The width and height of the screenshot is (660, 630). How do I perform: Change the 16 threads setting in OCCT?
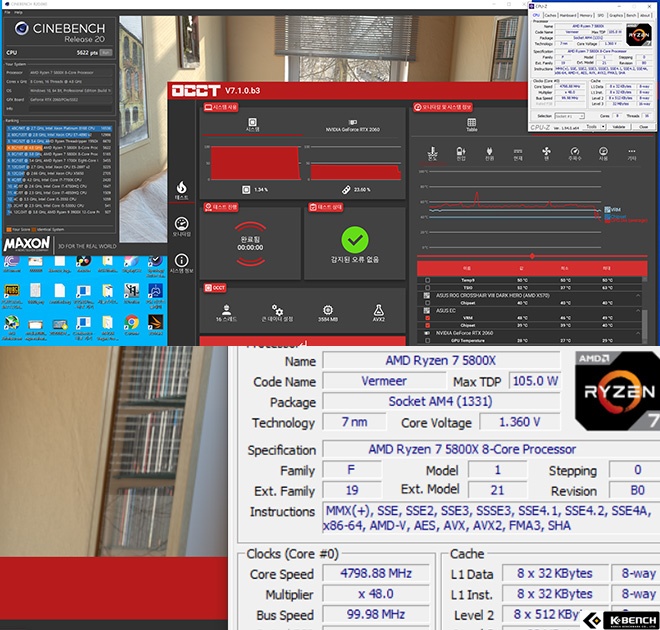(x=226, y=313)
